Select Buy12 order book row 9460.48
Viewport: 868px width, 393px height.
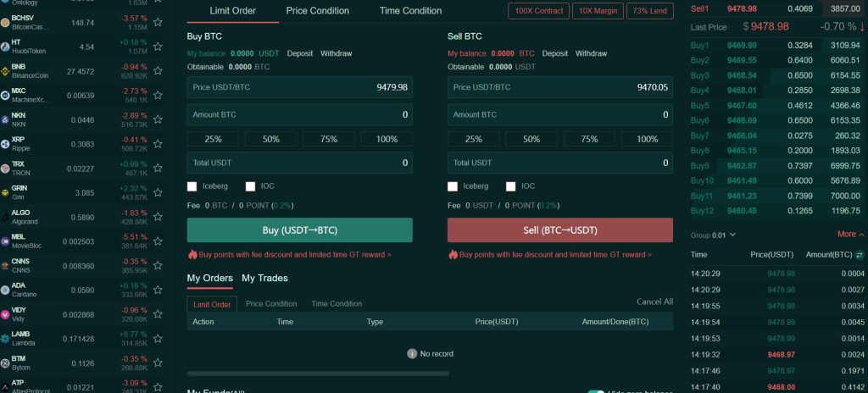click(x=776, y=211)
